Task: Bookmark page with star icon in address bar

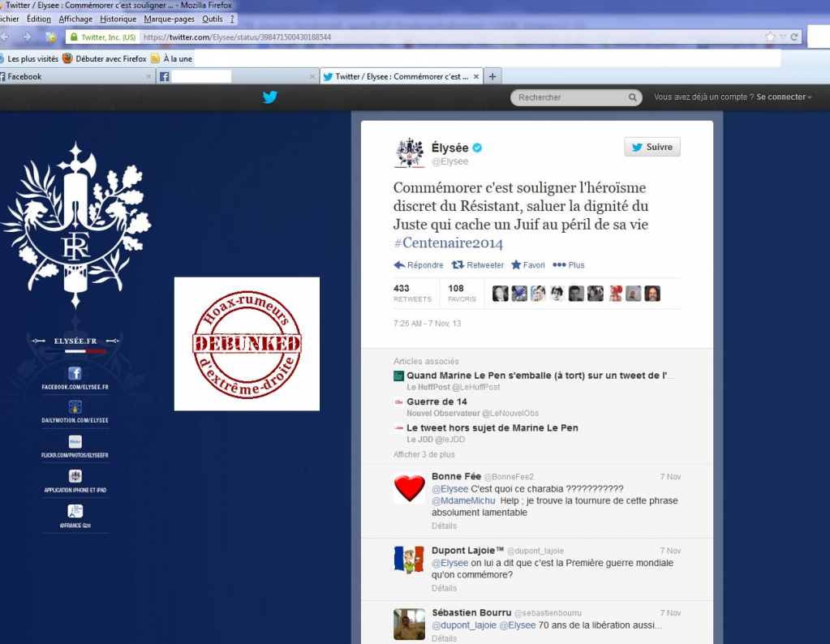Action: click(770, 36)
